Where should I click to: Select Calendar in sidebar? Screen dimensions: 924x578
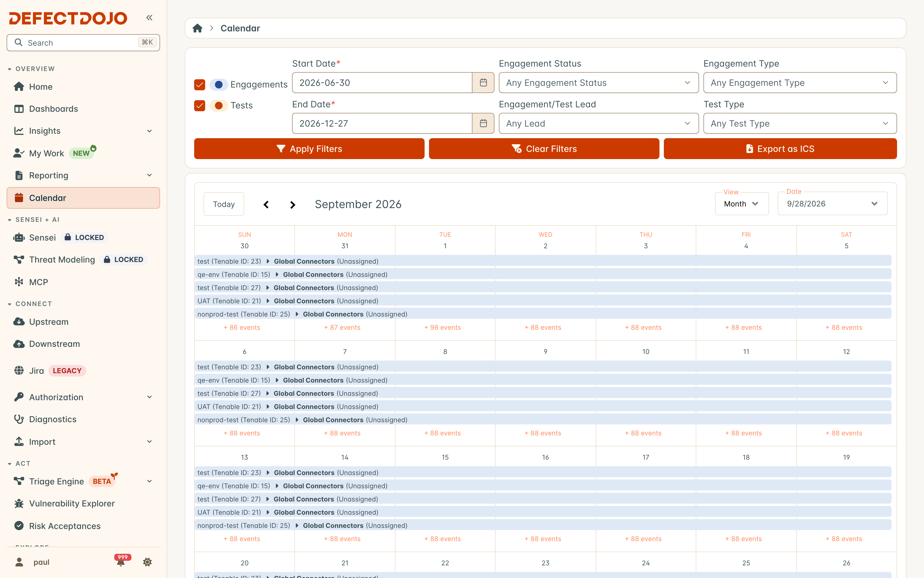pyautogui.click(x=83, y=198)
